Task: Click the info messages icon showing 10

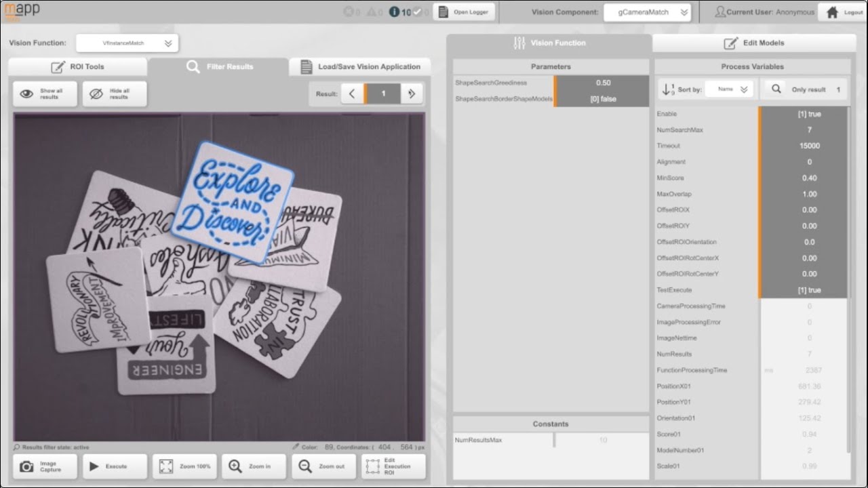Action: [x=395, y=12]
